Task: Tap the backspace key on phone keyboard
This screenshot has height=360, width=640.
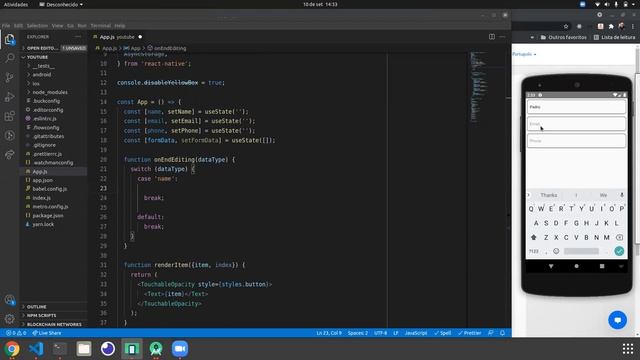Action: [x=619, y=237]
